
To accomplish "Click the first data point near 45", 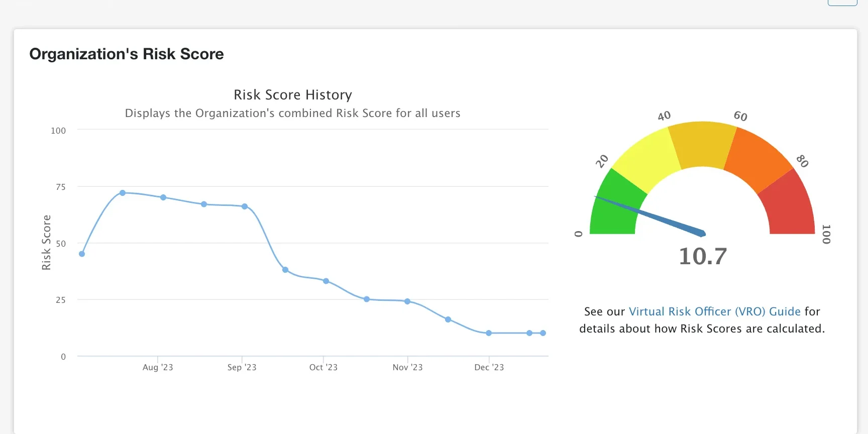I will pyautogui.click(x=82, y=254).
